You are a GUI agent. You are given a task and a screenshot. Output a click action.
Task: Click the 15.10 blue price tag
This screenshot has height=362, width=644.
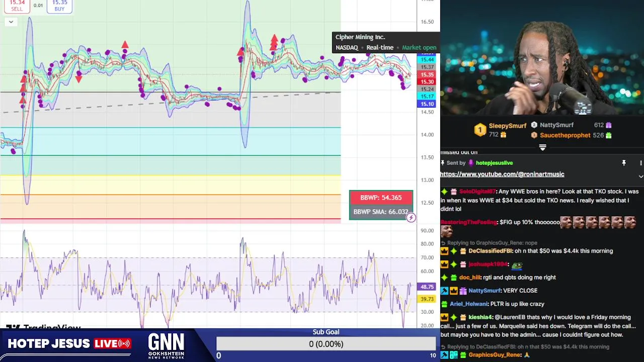[x=427, y=104]
